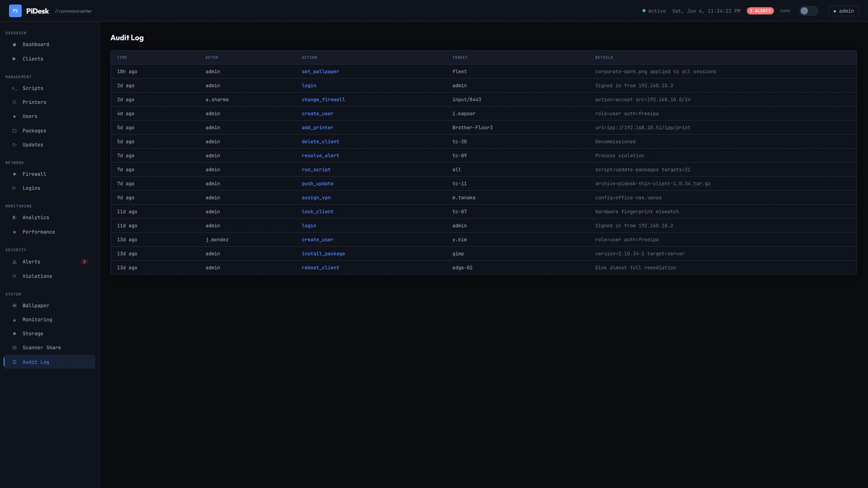Click the i.kapoor target cell

click(464, 114)
